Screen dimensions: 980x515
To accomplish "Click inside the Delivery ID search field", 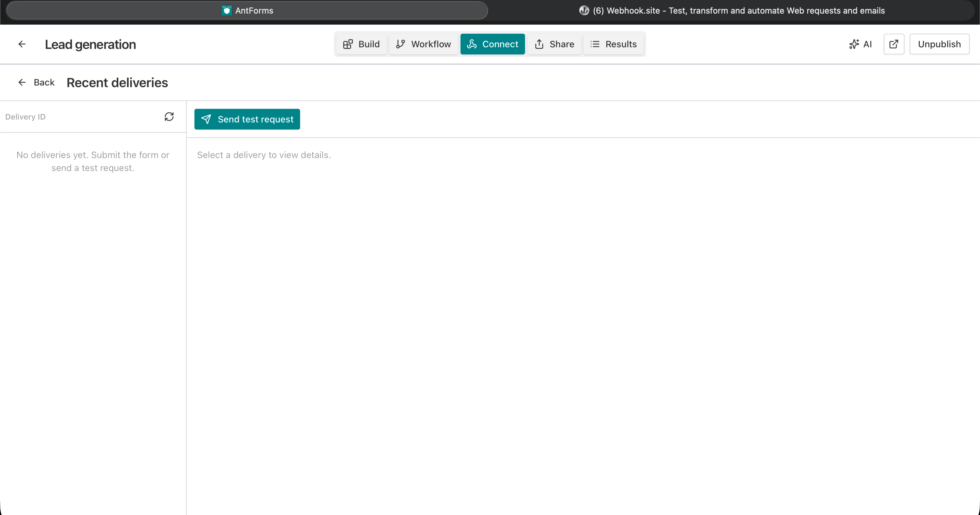I will [76, 116].
